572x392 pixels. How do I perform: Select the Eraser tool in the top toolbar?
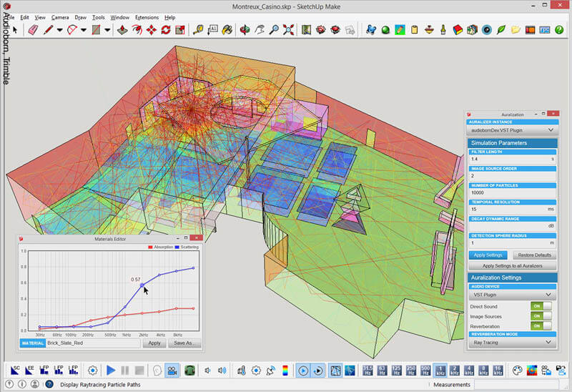tap(33, 30)
